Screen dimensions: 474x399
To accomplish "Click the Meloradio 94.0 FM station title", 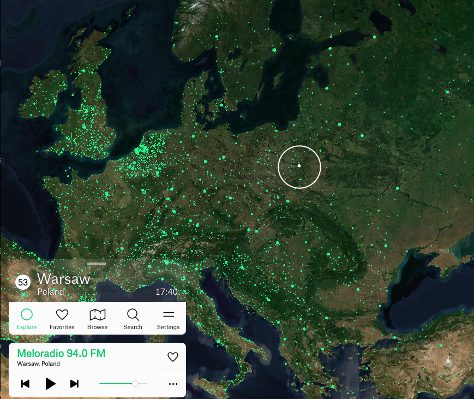I will [61, 353].
